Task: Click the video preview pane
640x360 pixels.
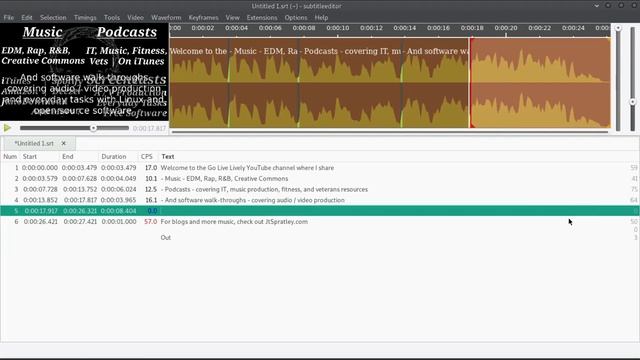Action: tap(84, 72)
